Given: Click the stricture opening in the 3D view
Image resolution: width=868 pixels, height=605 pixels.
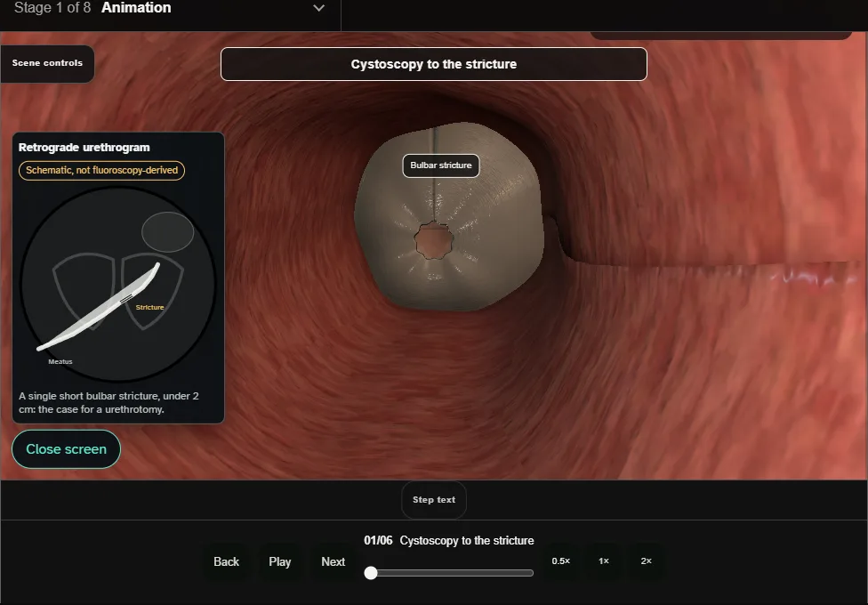Looking at the screenshot, I should tap(434, 240).
